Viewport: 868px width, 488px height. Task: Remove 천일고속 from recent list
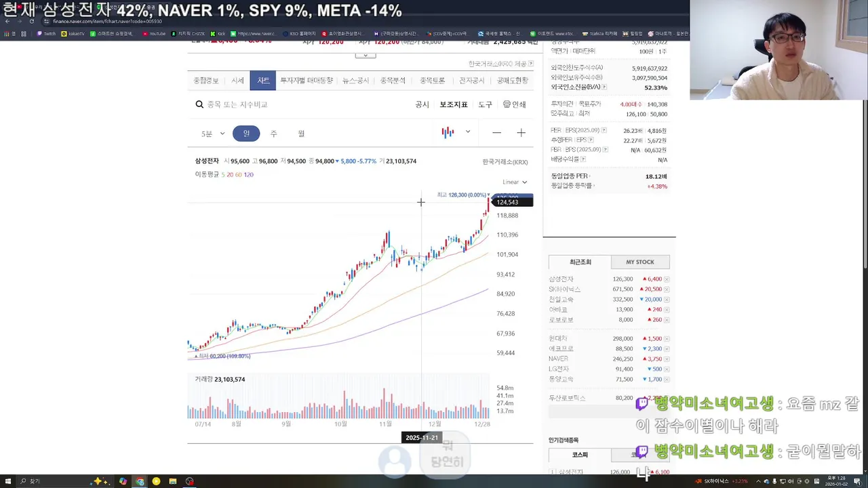[x=667, y=300]
